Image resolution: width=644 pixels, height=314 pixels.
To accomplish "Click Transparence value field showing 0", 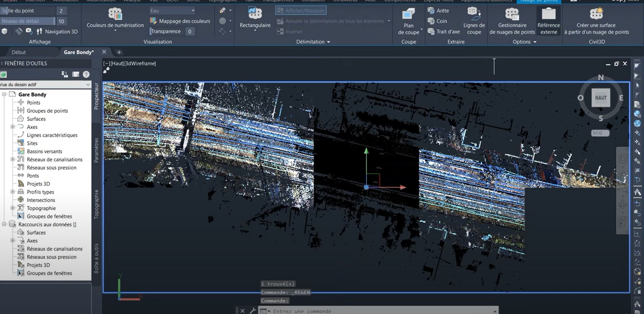I will [190, 31].
